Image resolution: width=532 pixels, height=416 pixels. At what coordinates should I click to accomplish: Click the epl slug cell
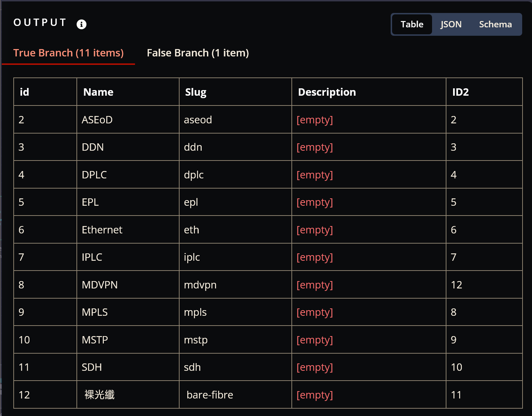235,202
